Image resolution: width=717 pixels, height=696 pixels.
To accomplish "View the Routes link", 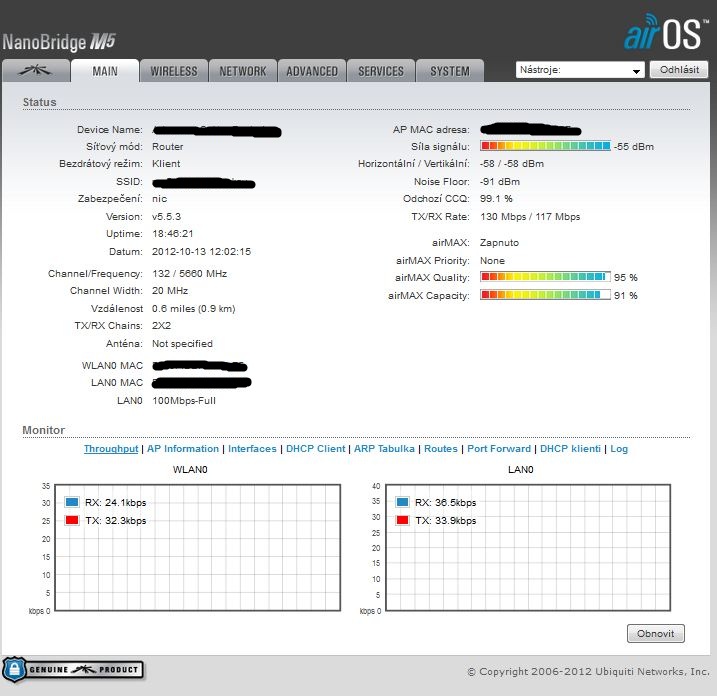I will tap(441, 449).
